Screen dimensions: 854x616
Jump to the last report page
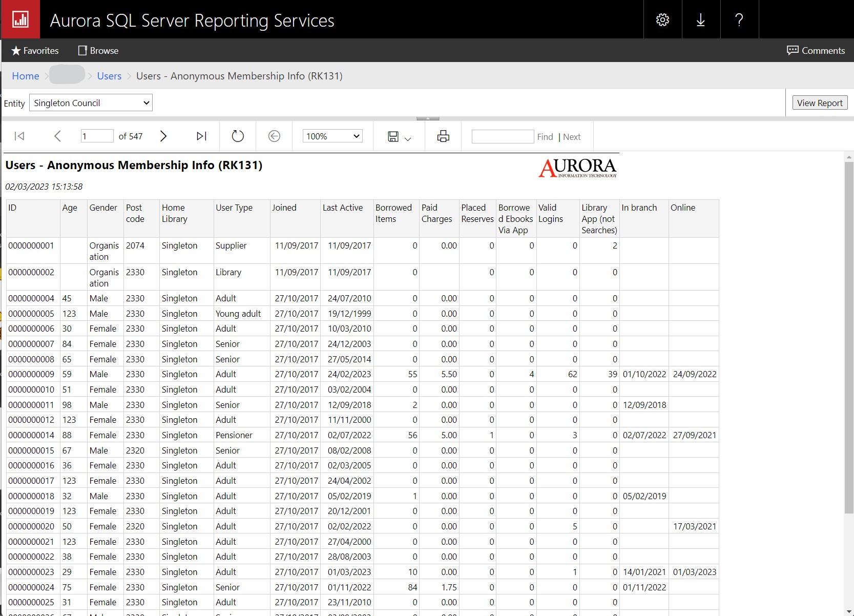coord(201,136)
